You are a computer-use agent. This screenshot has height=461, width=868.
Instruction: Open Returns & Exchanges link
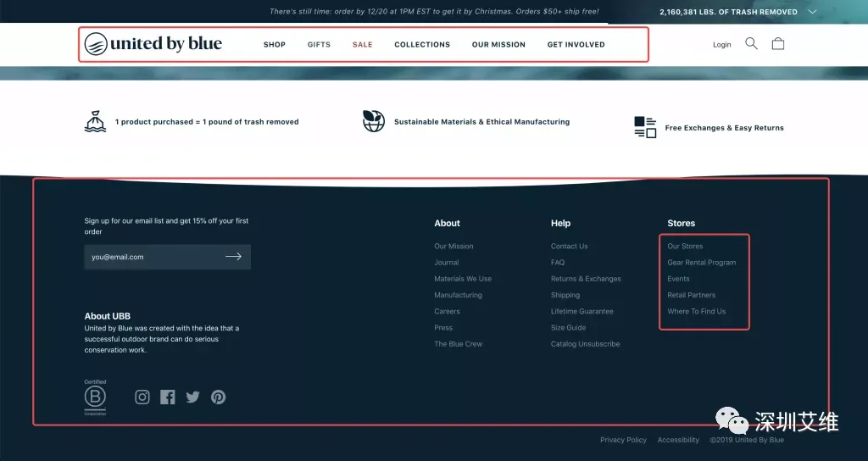point(586,279)
